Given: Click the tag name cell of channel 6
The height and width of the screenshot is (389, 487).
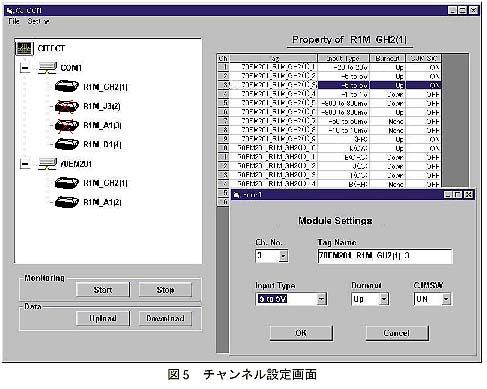Looking at the screenshot, I should tap(273, 112).
